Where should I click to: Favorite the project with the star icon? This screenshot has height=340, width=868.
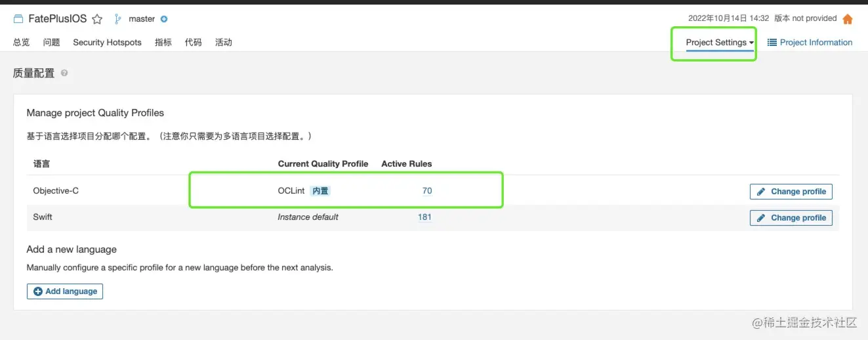tap(97, 19)
